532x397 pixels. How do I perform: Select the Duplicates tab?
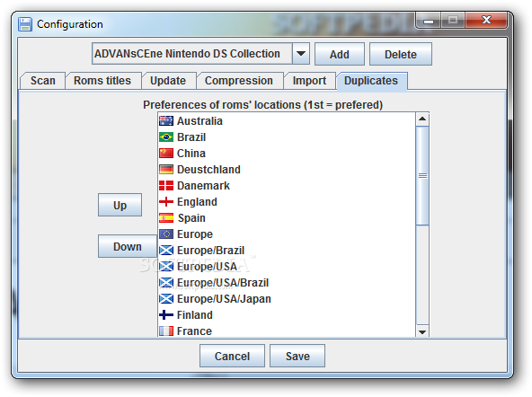coord(371,81)
